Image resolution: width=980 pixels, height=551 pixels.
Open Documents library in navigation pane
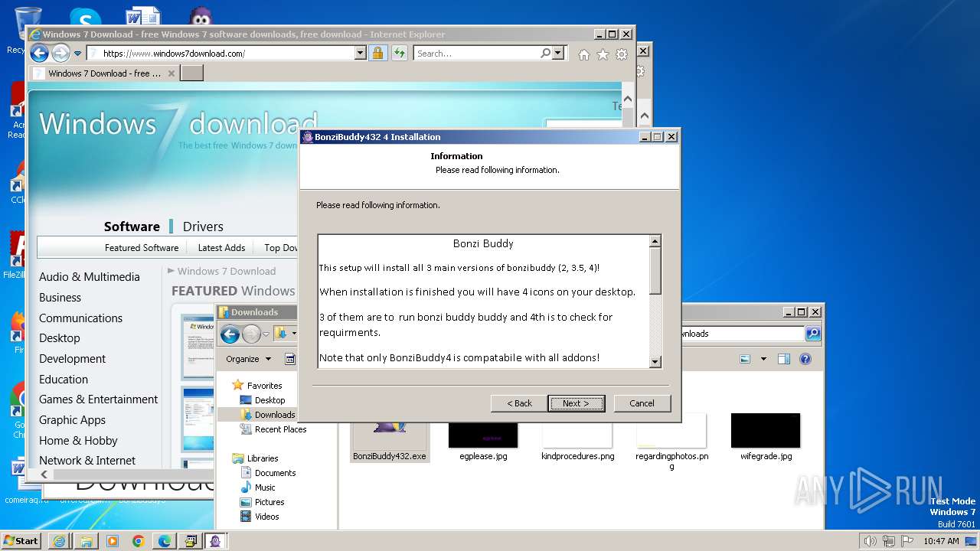tap(275, 473)
